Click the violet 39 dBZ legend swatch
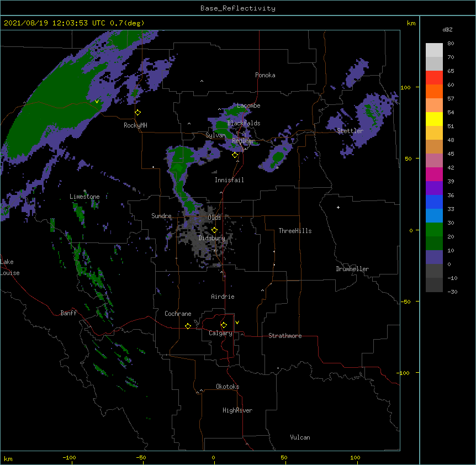Viewport: 476px width, 465px height. click(x=434, y=188)
